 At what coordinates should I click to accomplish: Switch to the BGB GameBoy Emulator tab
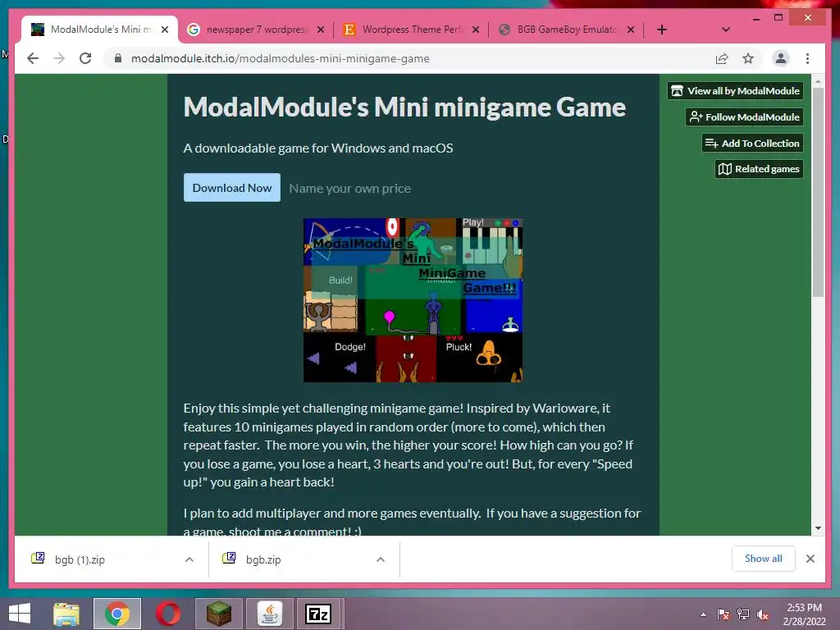click(567, 30)
